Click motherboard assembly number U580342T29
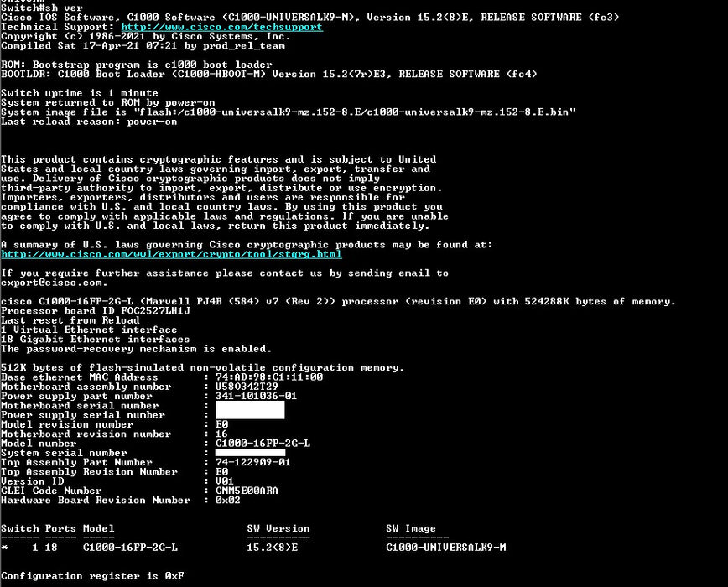The image size is (728, 587). click(247, 387)
